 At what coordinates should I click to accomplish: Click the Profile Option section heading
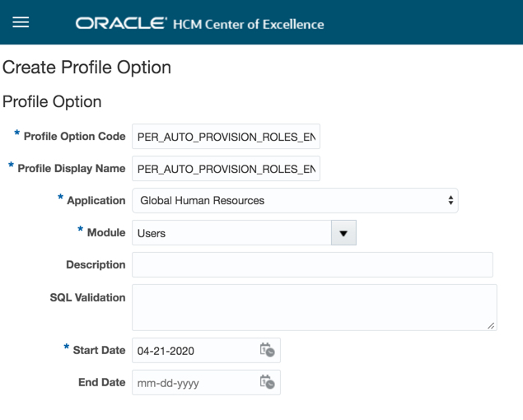[52, 102]
